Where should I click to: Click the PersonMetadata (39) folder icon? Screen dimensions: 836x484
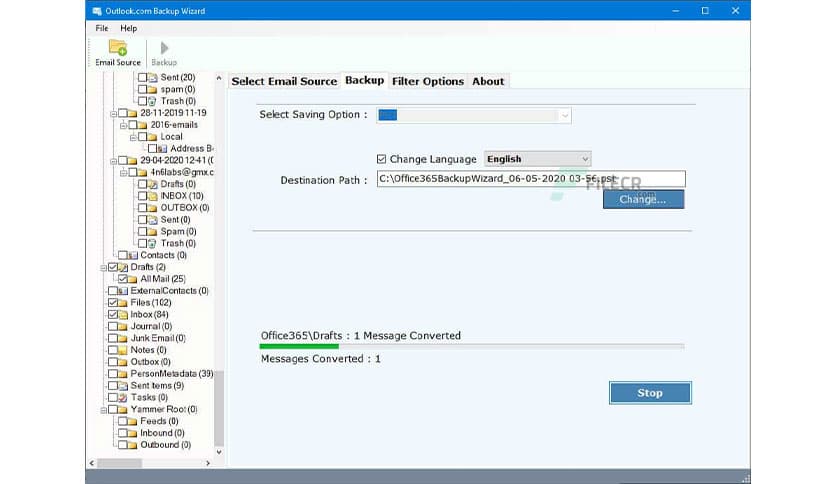123,374
